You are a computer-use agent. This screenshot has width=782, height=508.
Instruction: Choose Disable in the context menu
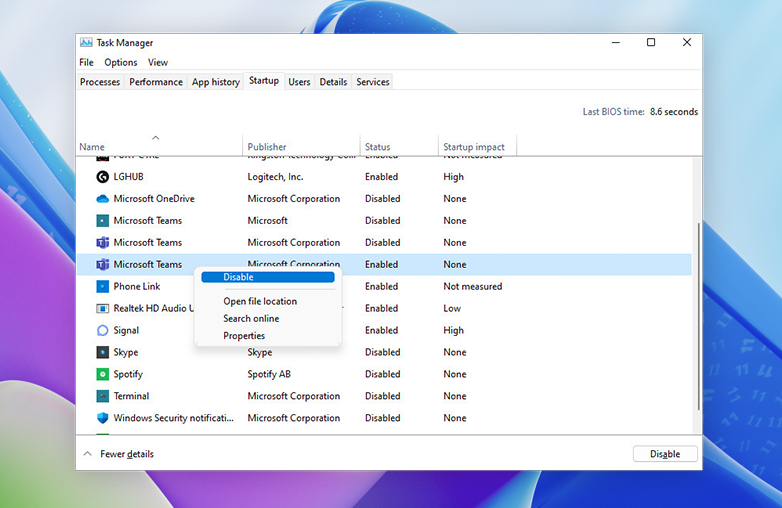[x=268, y=277]
